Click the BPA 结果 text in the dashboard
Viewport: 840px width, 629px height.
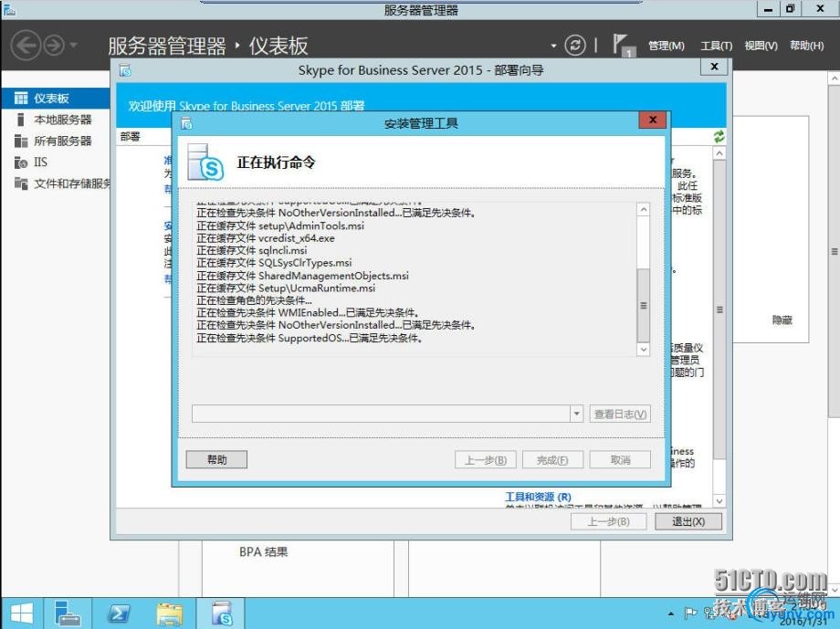pyautogui.click(x=264, y=551)
